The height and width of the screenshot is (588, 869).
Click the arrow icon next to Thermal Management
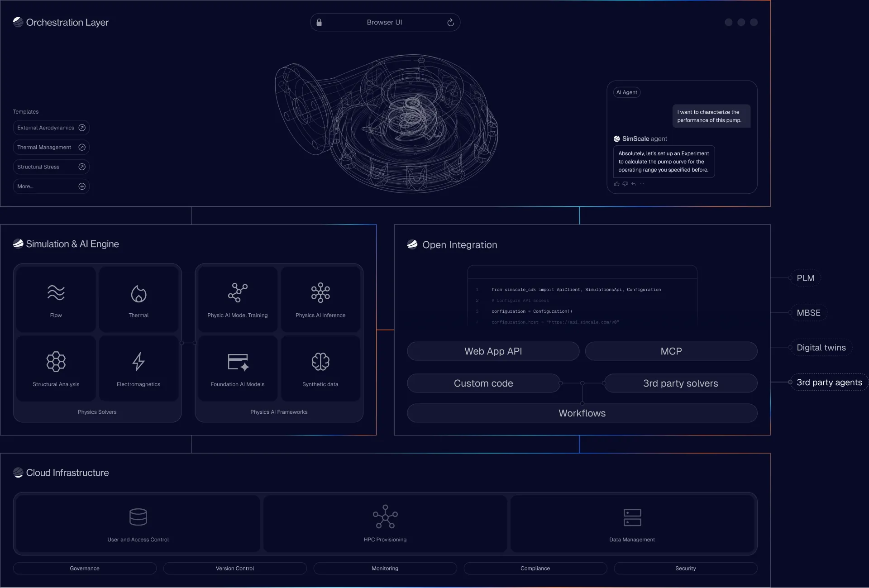click(82, 147)
